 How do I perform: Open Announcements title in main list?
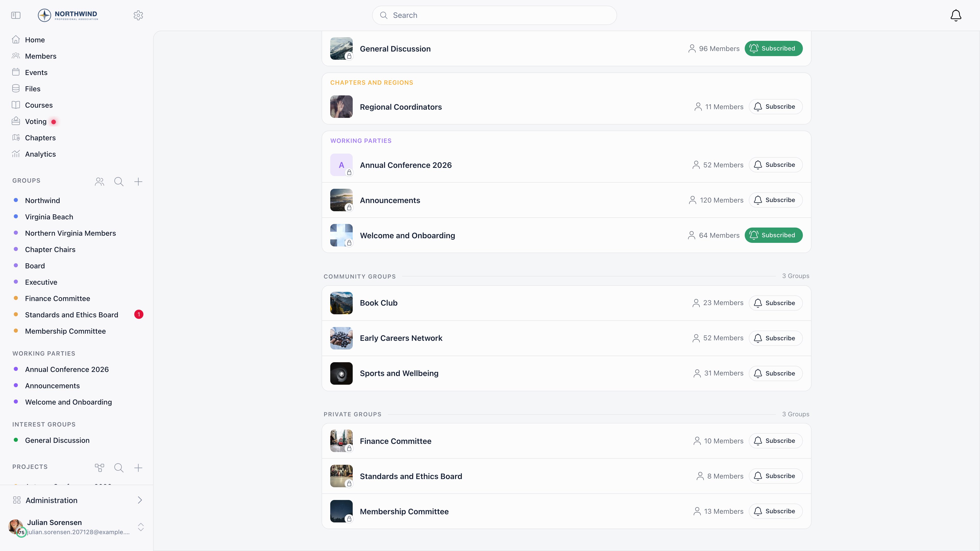point(390,201)
